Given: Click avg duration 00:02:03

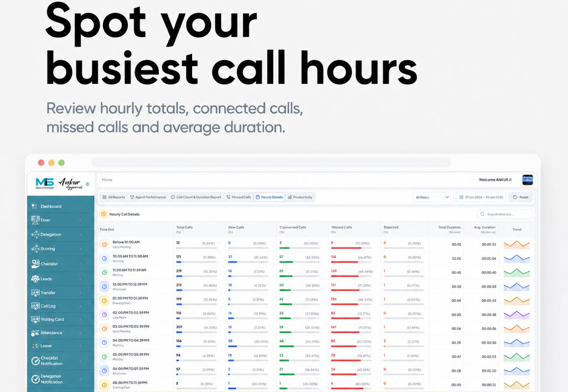Looking at the screenshot, I should pyautogui.click(x=489, y=357).
